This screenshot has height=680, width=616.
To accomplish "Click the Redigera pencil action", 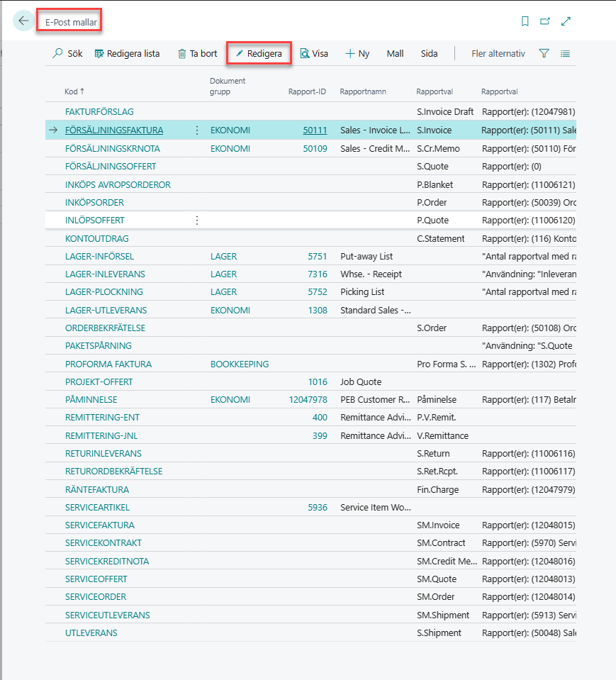I will pyautogui.click(x=259, y=53).
